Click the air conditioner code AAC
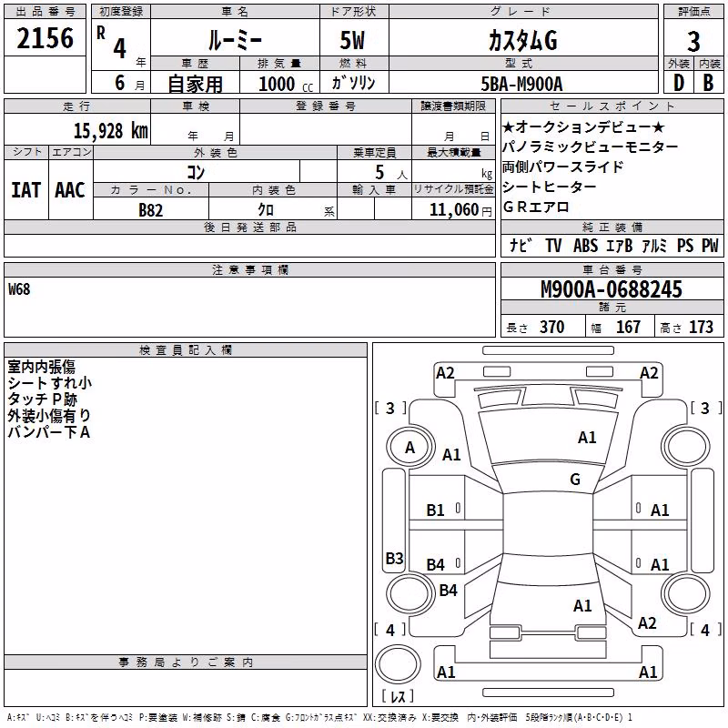The width and height of the screenshot is (728, 728). coord(70,190)
